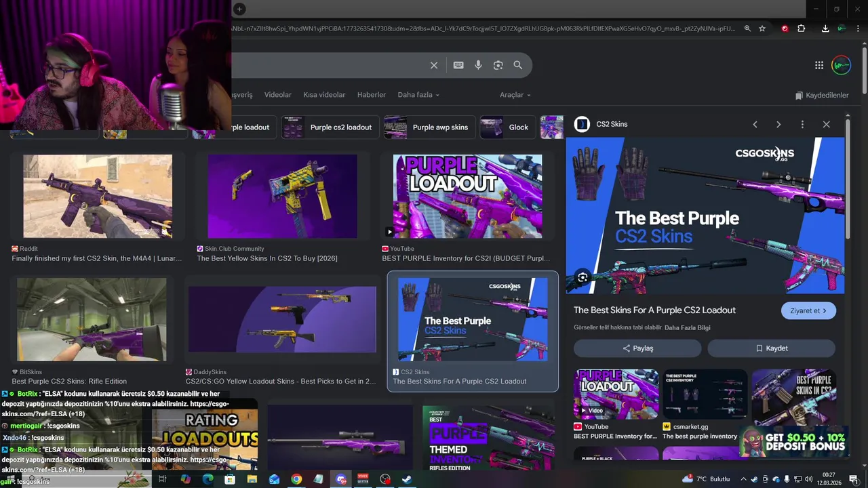Open Google Chrome from the taskbar
Viewport: 868px width, 488px height.
coord(296,479)
